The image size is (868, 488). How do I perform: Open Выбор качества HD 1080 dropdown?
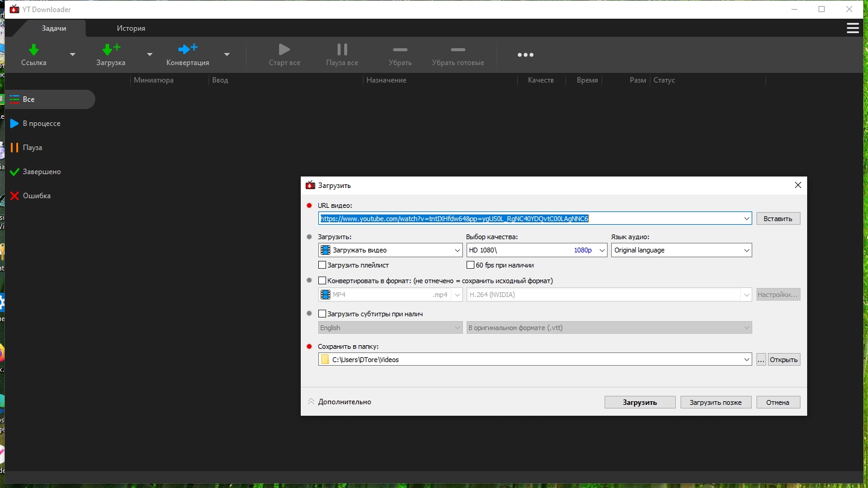[536, 250]
